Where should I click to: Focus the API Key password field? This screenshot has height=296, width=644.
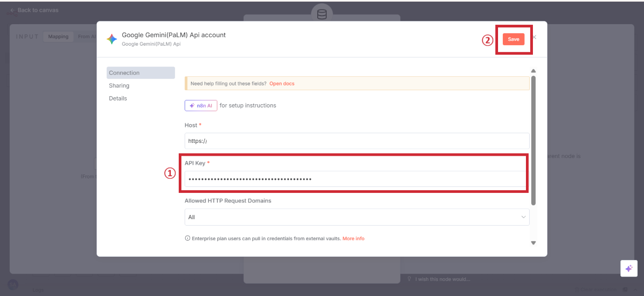(x=356, y=179)
